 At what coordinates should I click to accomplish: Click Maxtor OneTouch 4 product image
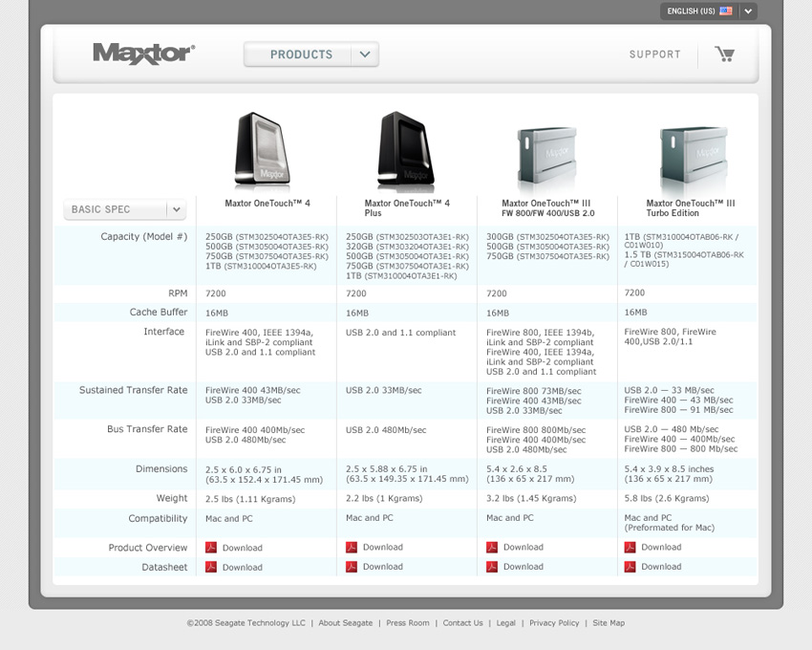[262, 150]
